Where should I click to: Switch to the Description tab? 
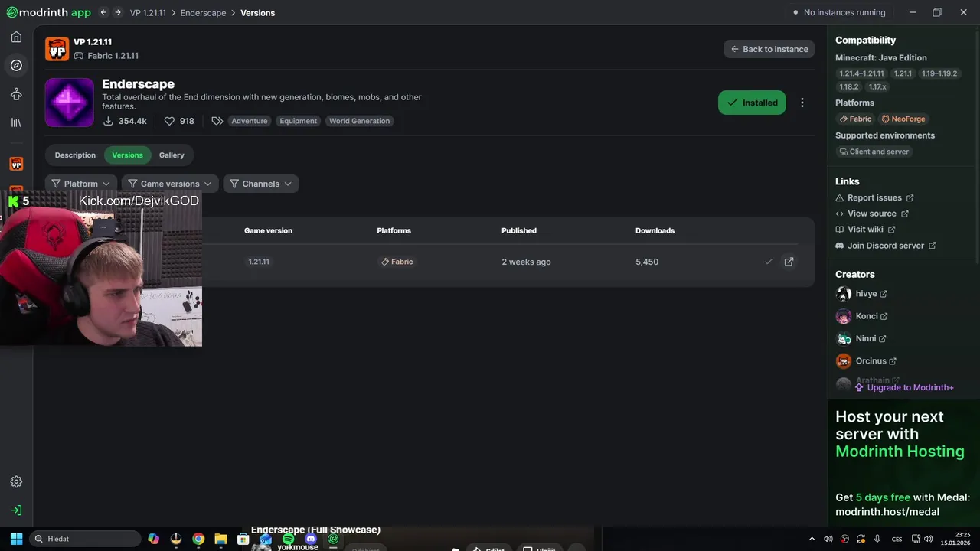pyautogui.click(x=75, y=155)
